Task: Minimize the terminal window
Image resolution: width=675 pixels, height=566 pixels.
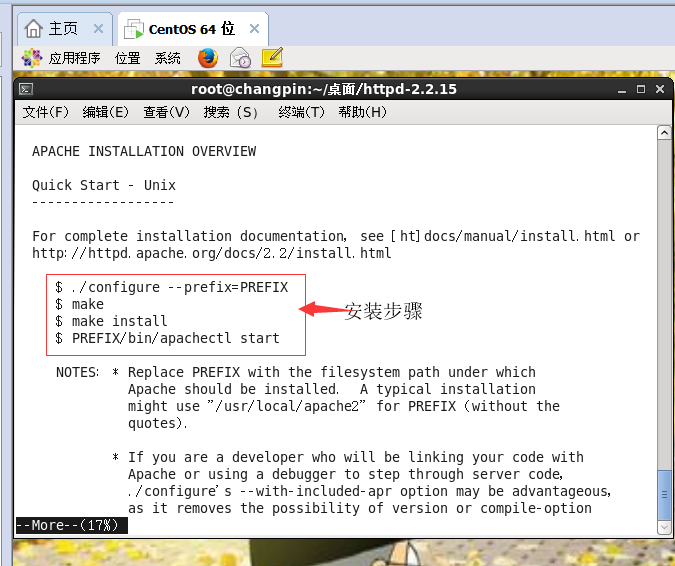Action: [622, 90]
